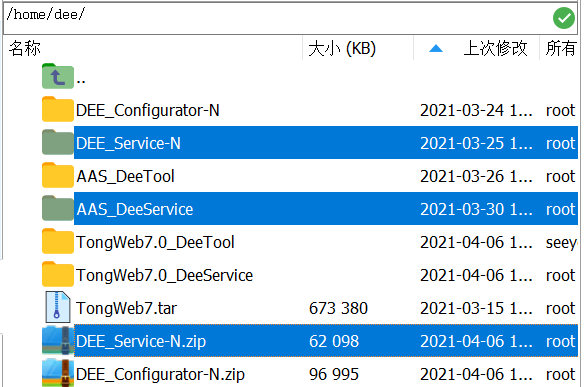Click the AAS_DeeService folder icon
The height and width of the screenshot is (387, 584).
[x=58, y=208]
